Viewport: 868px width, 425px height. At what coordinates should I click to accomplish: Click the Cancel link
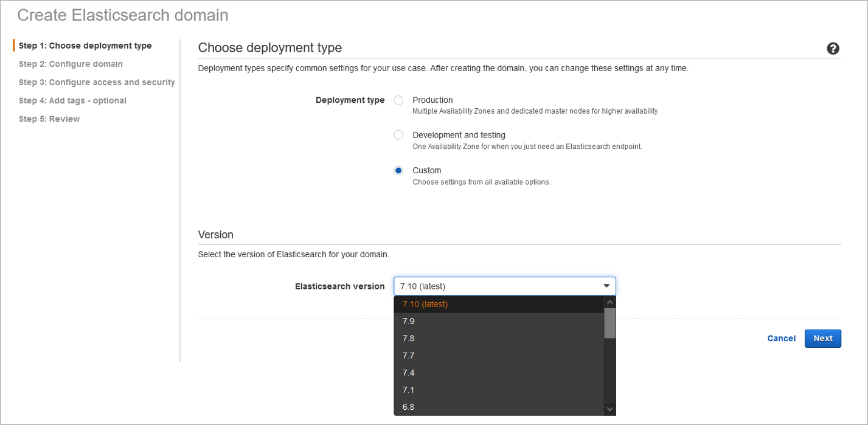point(781,338)
